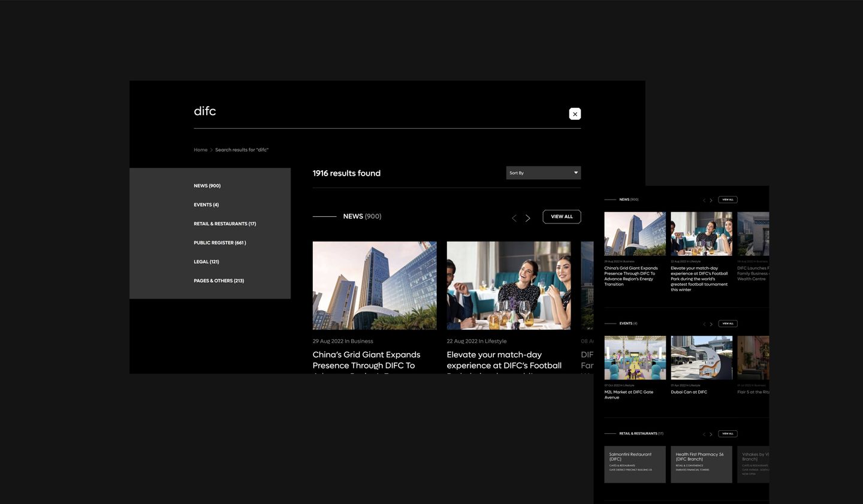Click the previous arrow next to main News heading
Screen dimensions: 863x504
[x=514, y=218]
